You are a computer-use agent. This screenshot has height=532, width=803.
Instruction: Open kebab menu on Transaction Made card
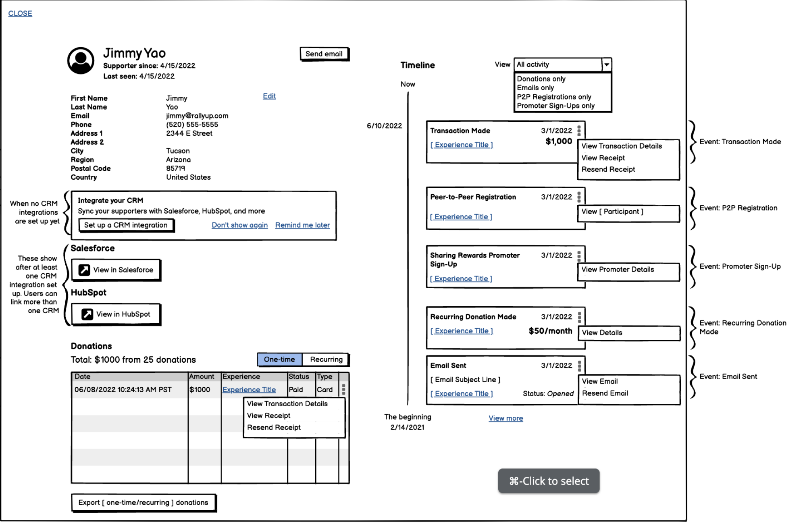point(579,131)
